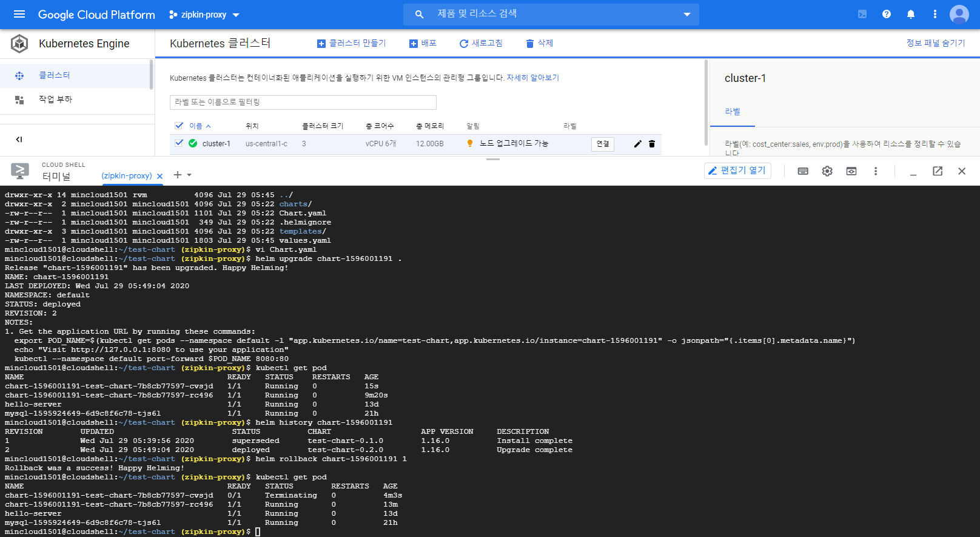Open Cloud Shell more options menu
This screenshot has width=980, height=537.
pos(876,171)
